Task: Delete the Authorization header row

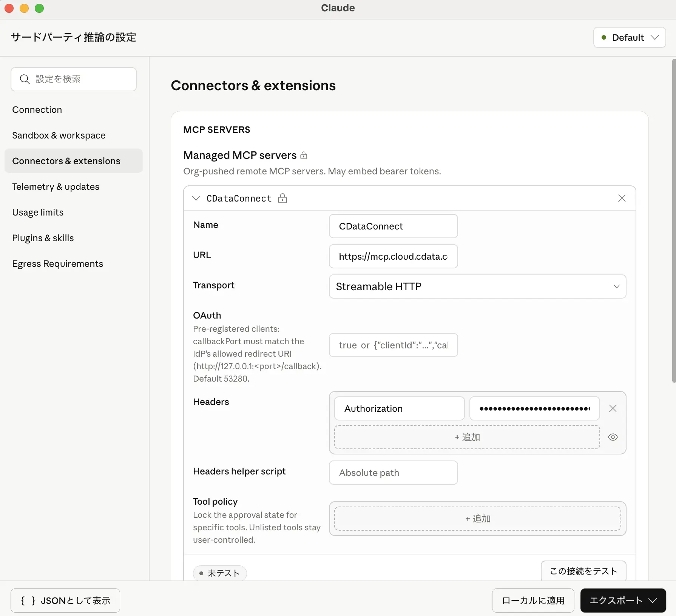Action: [613, 408]
